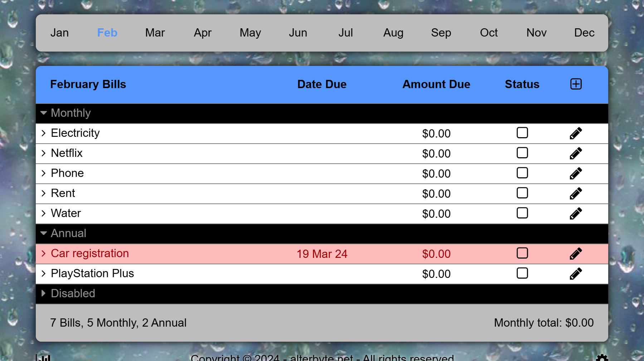Edit the Car registration bill entry
Image resolution: width=644 pixels, height=361 pixels.
coord(576,254)
